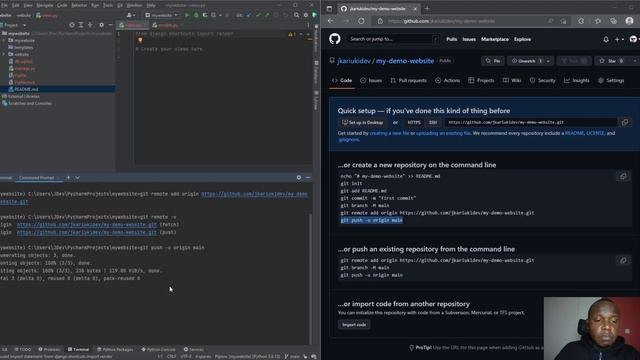Open the browser profile avatar

[629, 21]
